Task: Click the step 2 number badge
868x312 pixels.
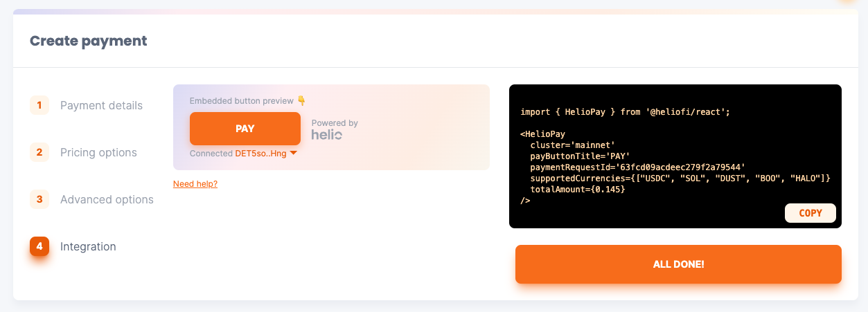Action: pyautogui.click(x=39, y=152)
